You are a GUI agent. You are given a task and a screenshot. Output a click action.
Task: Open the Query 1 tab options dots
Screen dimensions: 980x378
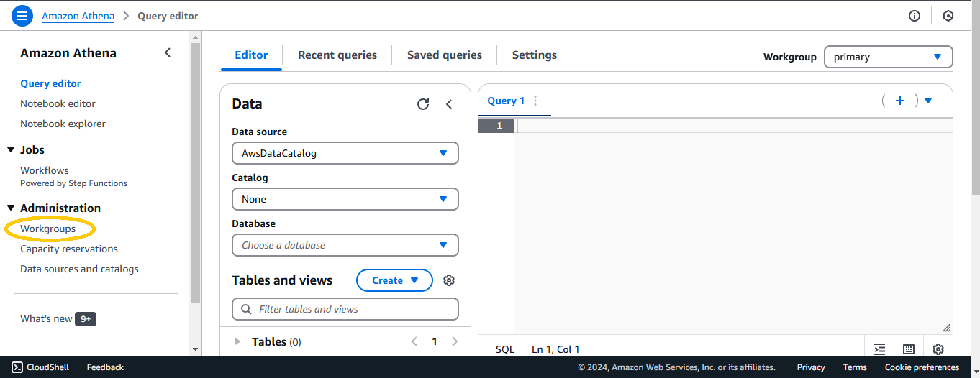(535, 101)
